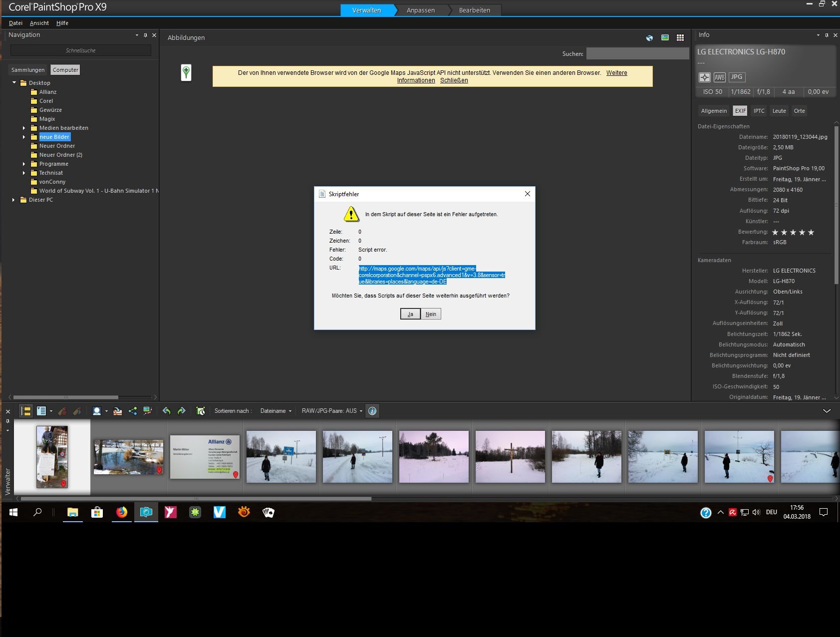
Task: Toggle the image info button
Action: tap(372, 411)
